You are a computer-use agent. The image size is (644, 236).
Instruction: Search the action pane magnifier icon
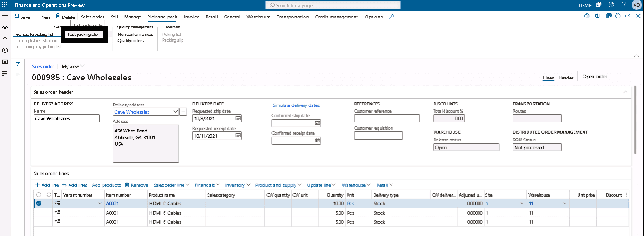[x=392, y=17]
